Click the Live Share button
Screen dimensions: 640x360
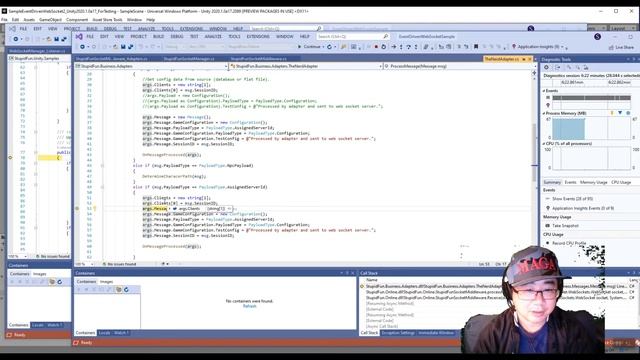coord(621,47)
